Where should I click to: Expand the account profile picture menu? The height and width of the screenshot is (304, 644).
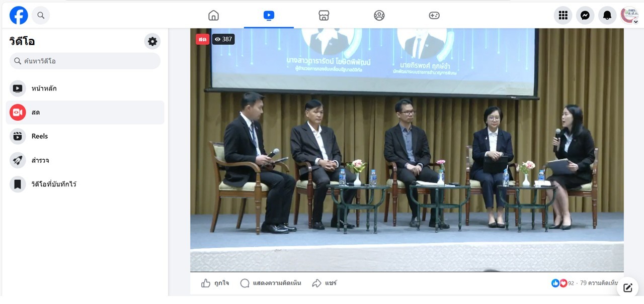[x=629, y=16]
